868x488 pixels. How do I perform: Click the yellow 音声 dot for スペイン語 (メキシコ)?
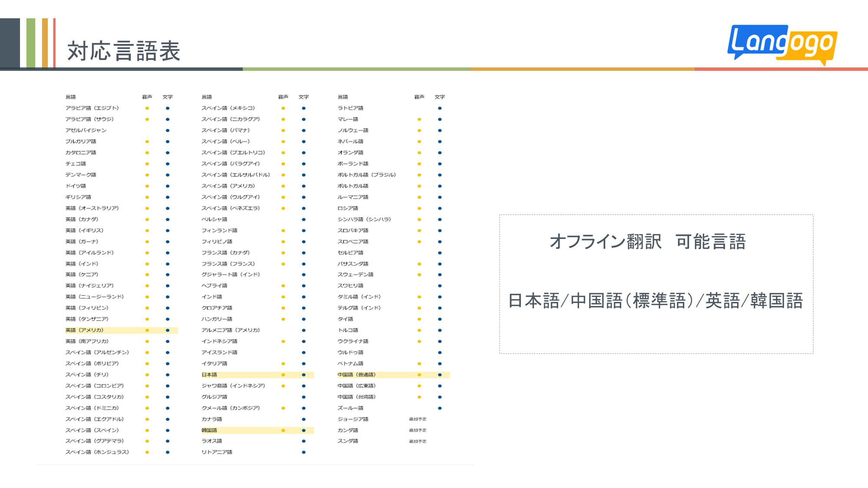(283, 108)
